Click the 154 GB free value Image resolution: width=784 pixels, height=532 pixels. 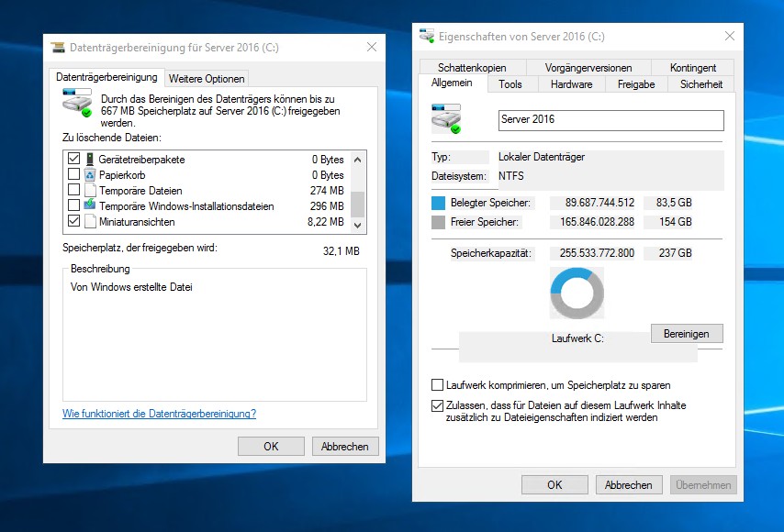[x=676, y=221]
